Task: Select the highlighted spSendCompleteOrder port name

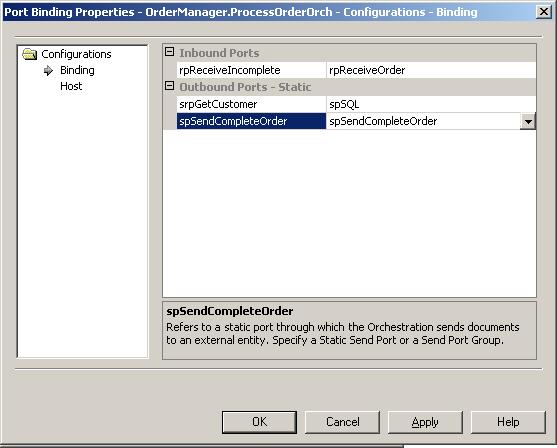Action: pos(252,121)
